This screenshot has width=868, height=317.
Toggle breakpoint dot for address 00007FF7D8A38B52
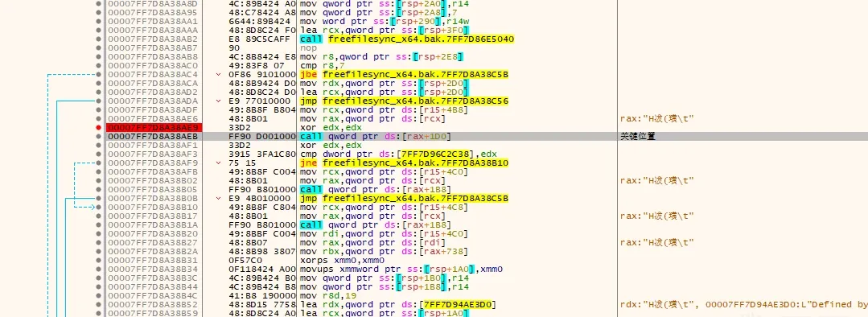tap(98, 304)
